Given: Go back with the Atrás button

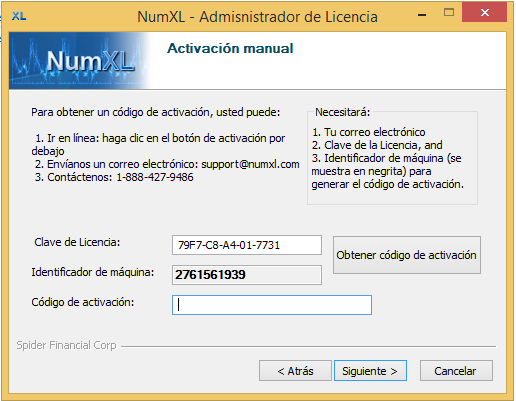Looking at the screenshot, I should click(295, 370).
